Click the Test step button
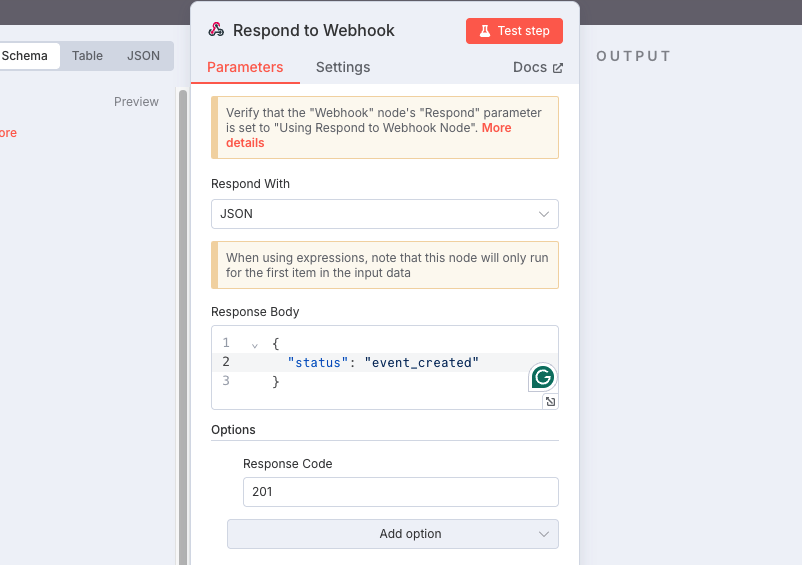Screen dimensions: 802x565 coord(514,31)
